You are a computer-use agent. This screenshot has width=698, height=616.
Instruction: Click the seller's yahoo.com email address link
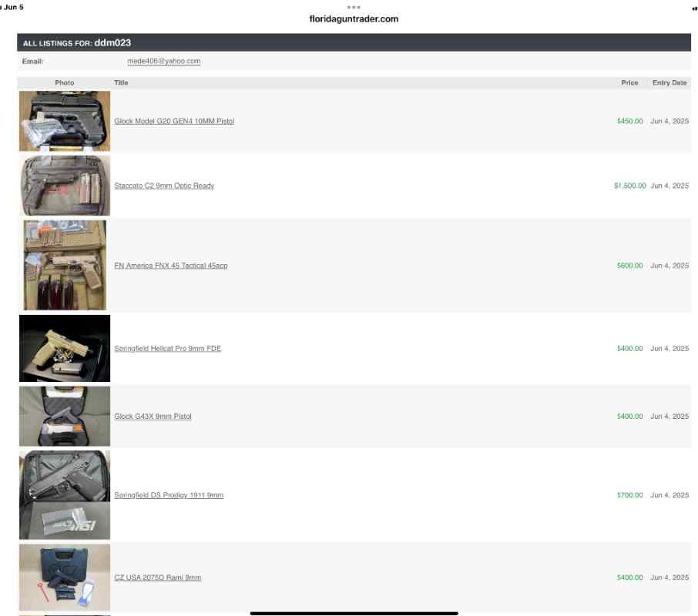(x=164, y=61)
